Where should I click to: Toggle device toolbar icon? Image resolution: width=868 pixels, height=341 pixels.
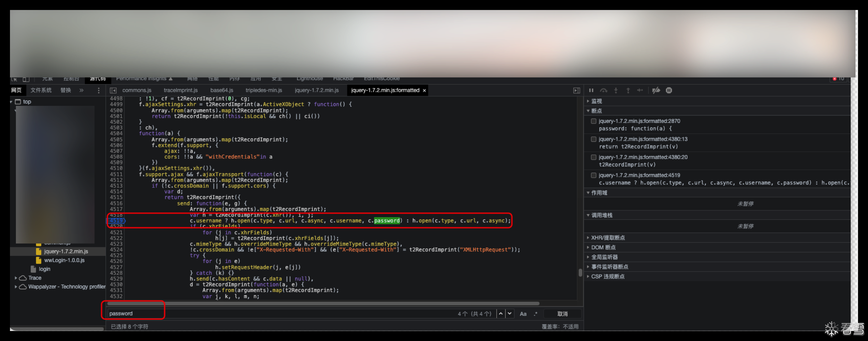click(x=26, y=79)
